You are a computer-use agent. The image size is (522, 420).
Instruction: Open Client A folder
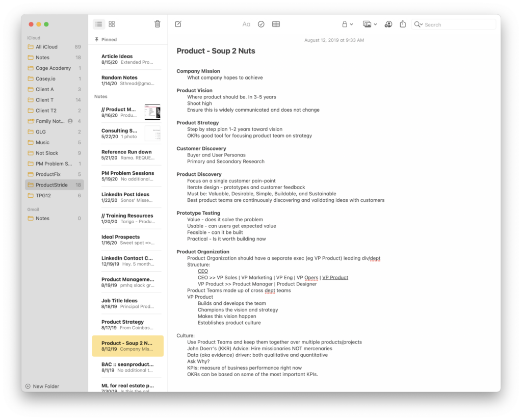pyautogui.click(x=54, y=90)
